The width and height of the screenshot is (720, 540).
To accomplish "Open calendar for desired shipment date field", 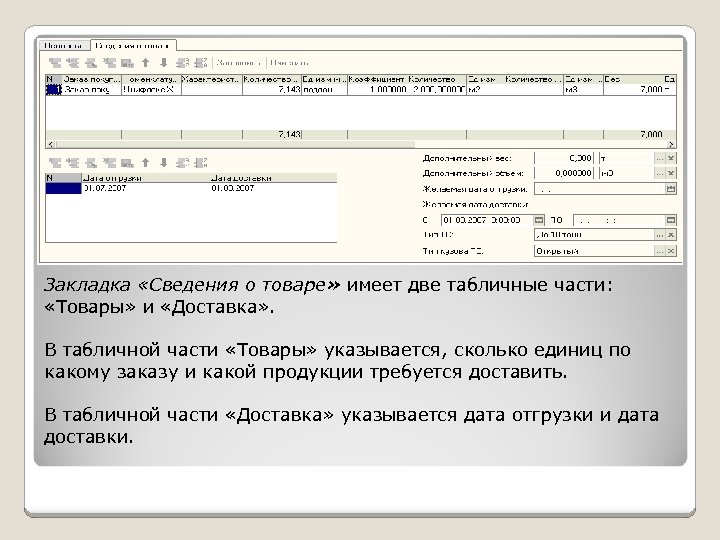I will [x=670, y=189].
